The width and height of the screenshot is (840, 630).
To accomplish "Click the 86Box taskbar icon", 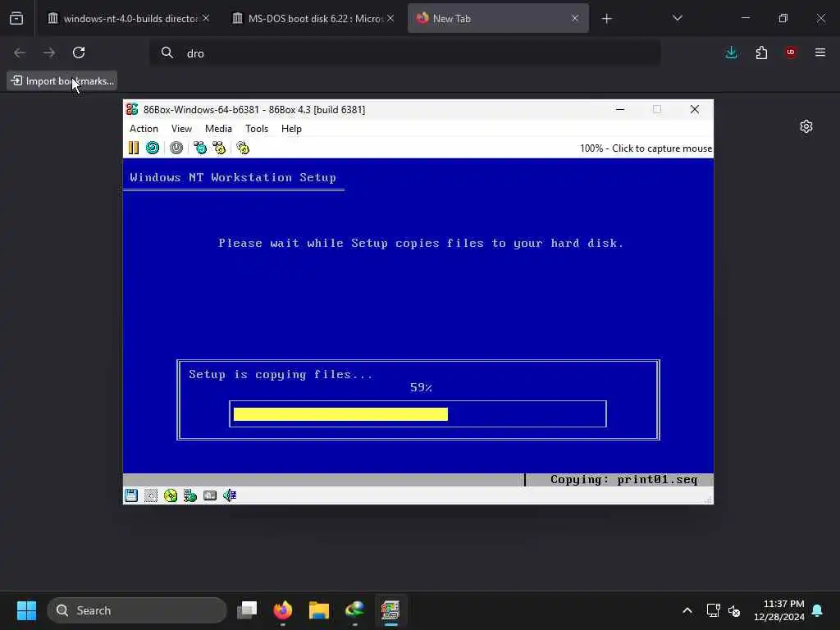I will coord(390,610).
